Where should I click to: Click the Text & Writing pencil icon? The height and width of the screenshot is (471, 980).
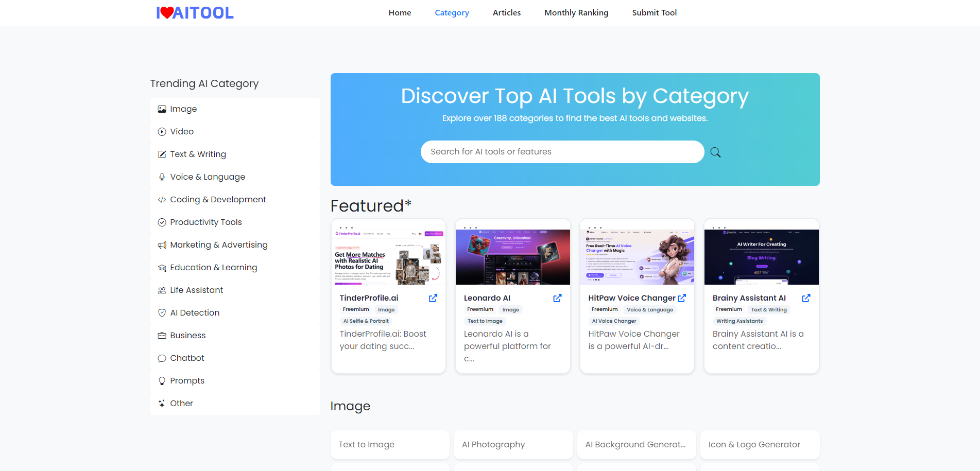pos(162,154)
